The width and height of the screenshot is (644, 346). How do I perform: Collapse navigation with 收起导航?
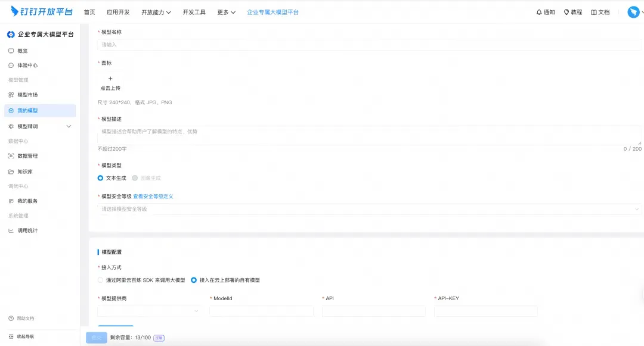[x=21, y=336]
